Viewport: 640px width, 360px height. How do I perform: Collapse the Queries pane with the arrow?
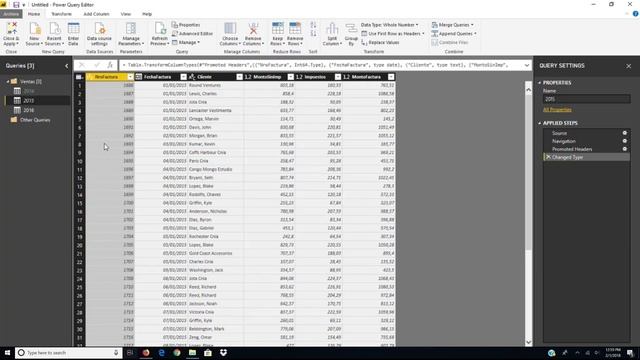67,66
